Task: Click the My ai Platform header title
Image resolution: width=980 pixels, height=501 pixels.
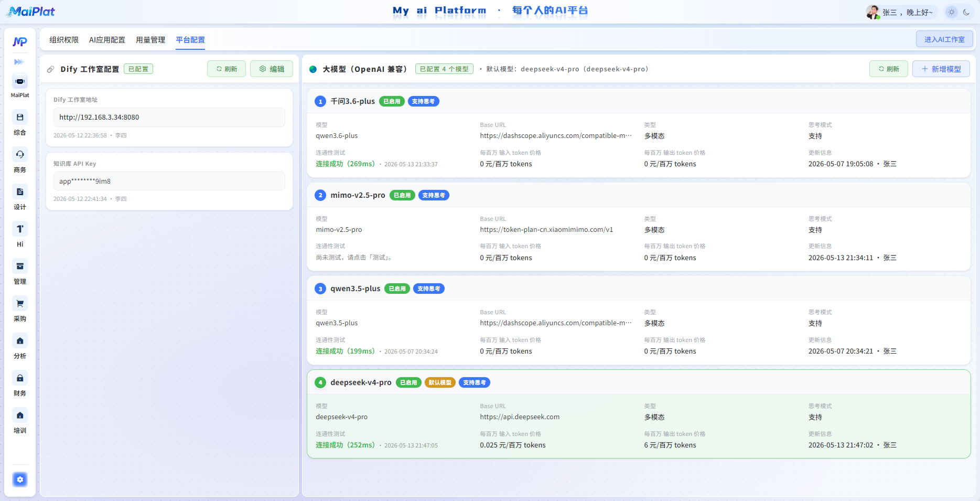Action: point(439,10)
